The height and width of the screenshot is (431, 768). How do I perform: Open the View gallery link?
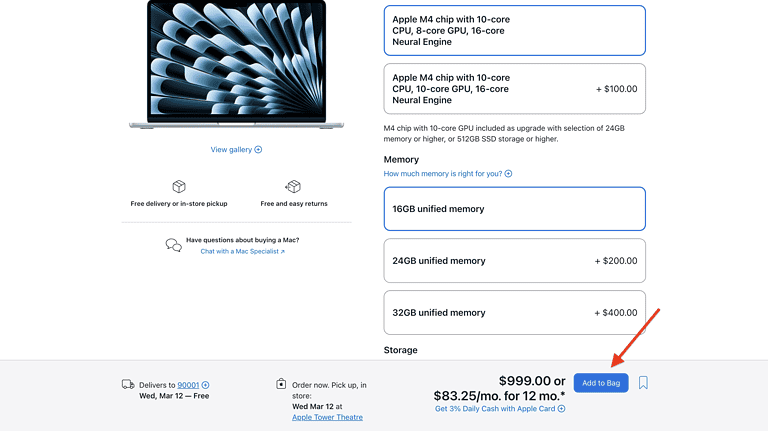(x=231, y=150)
